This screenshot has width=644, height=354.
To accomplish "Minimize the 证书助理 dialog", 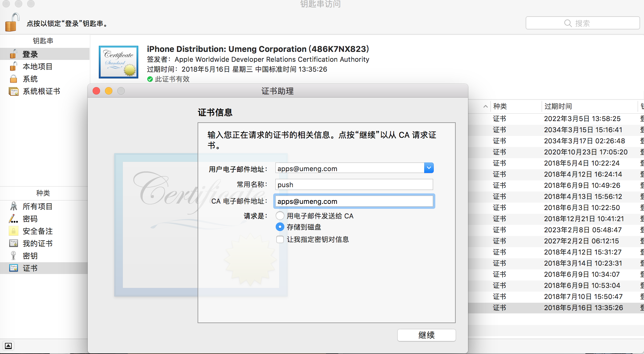I will (109, 91).
